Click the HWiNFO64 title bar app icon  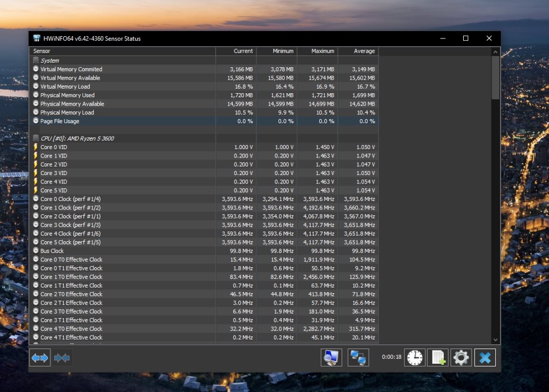36,38
